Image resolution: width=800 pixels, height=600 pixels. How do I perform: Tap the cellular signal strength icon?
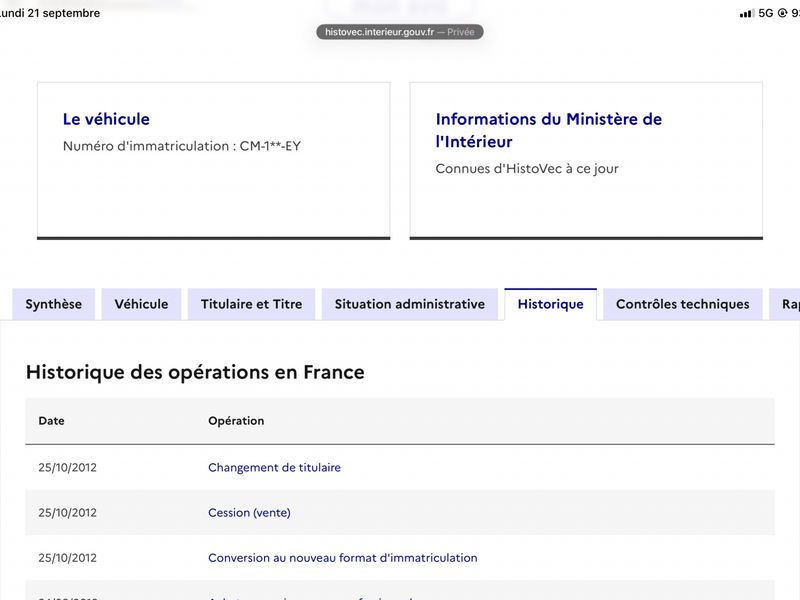747,14
